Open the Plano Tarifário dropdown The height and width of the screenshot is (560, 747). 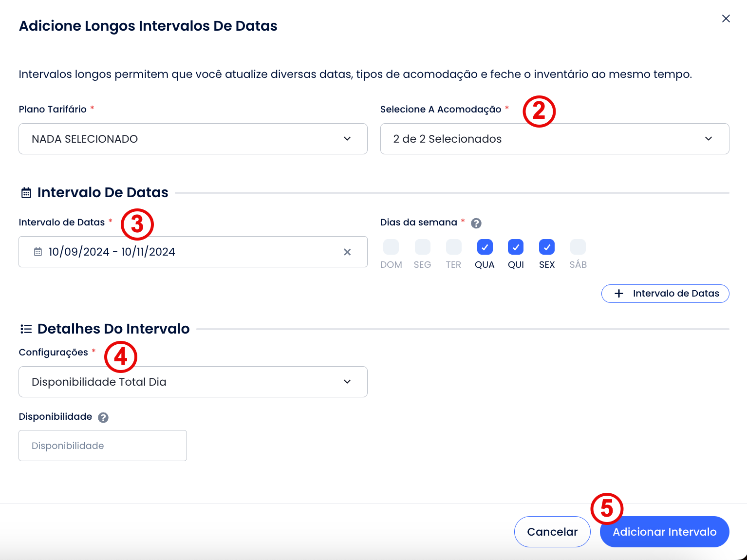point(193,139)
